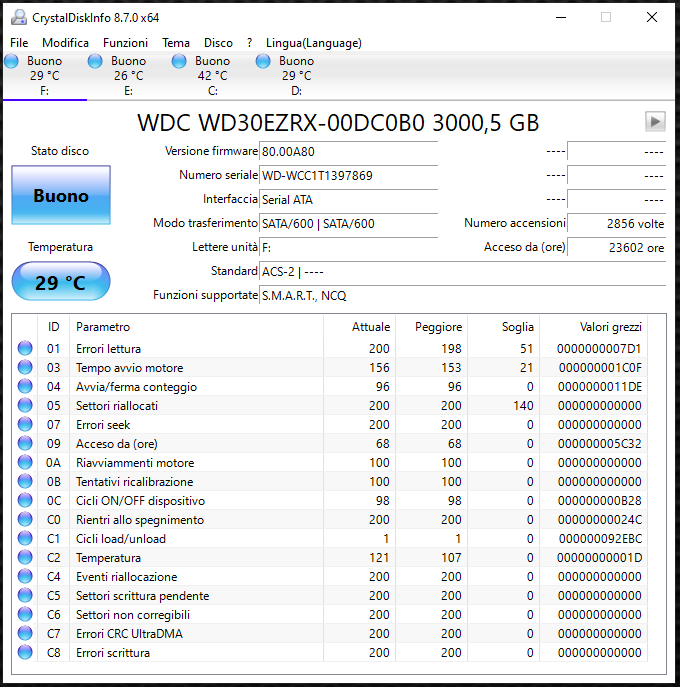680x687 pixels.
Task: Click status orb for row 09 Acceso da (ore)
Action: pyautogui.click(x=25, y=443)
